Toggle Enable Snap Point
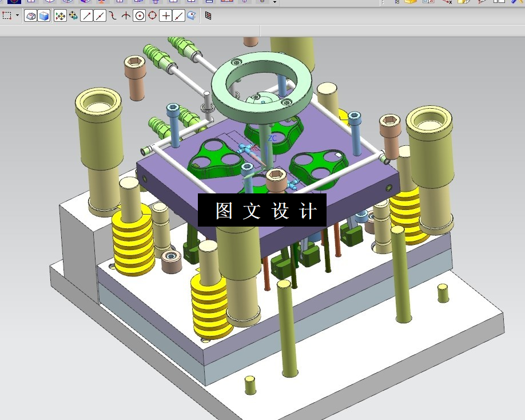 pos(60,16)
